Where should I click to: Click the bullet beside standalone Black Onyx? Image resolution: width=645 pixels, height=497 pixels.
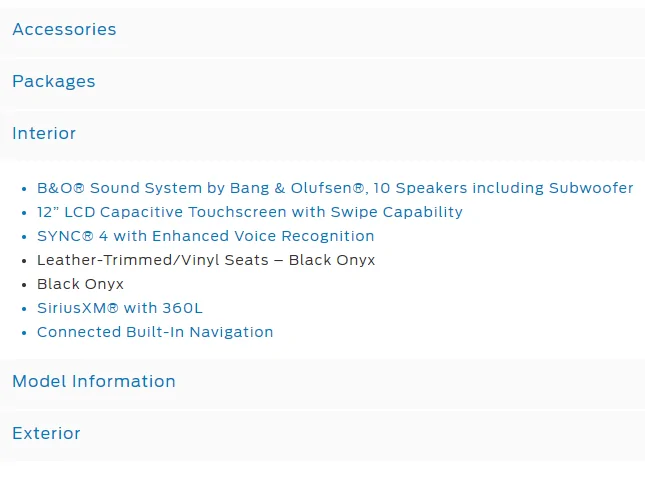pos(24,285)
